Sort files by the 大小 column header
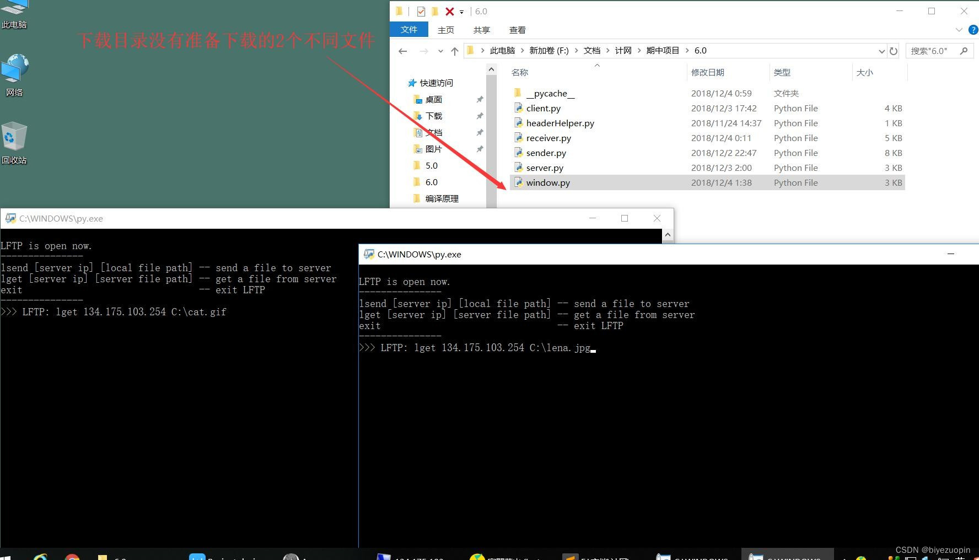The height and width of the screenshot is (560, 979). 865,72
